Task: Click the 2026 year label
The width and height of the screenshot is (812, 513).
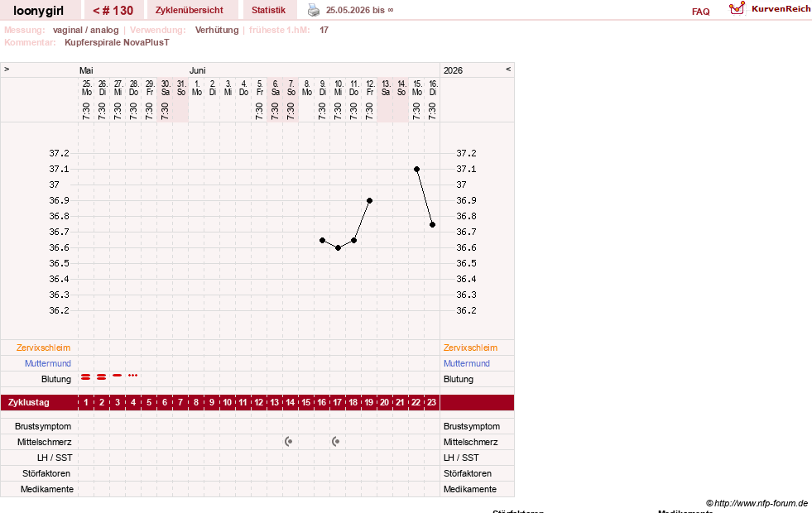Action: pos(453,70)
